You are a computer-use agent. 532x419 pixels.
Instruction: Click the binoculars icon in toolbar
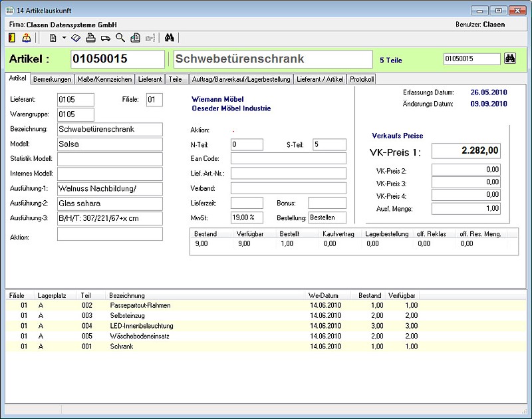click(169, 38)
